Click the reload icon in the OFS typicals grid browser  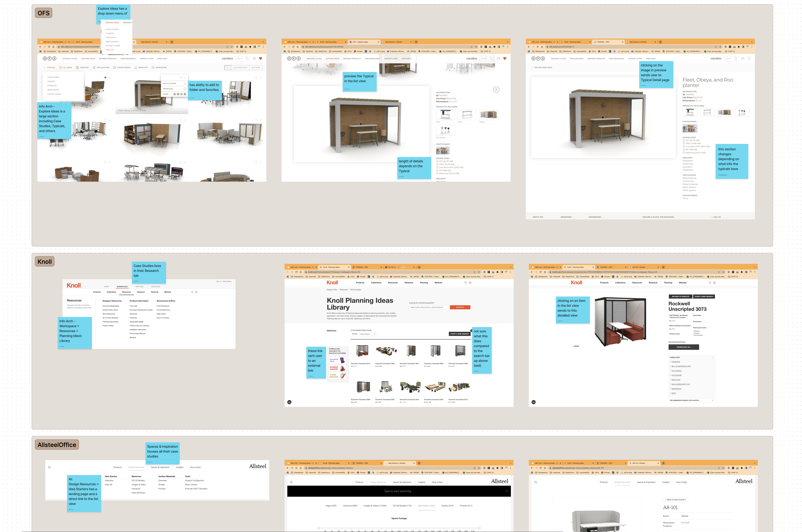49,47
